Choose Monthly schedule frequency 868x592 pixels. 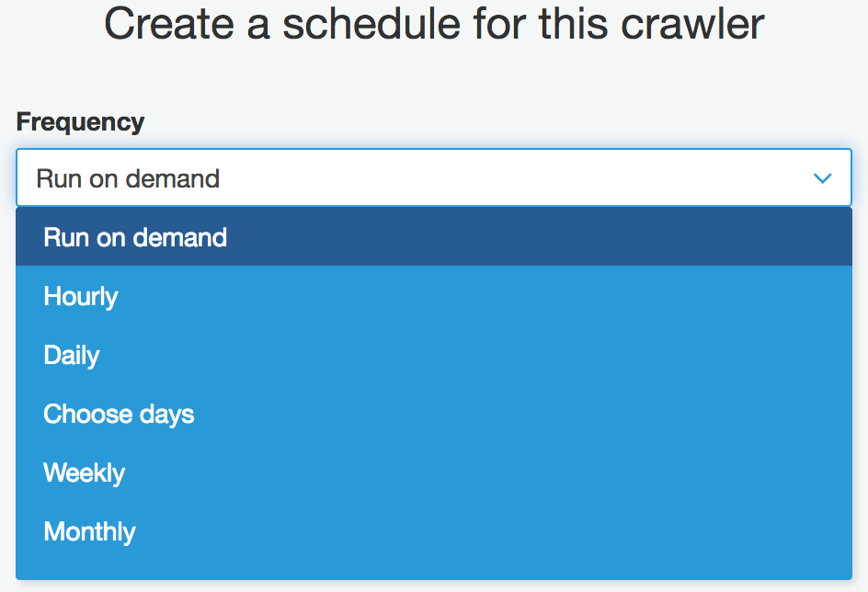(x=88, y=531)
